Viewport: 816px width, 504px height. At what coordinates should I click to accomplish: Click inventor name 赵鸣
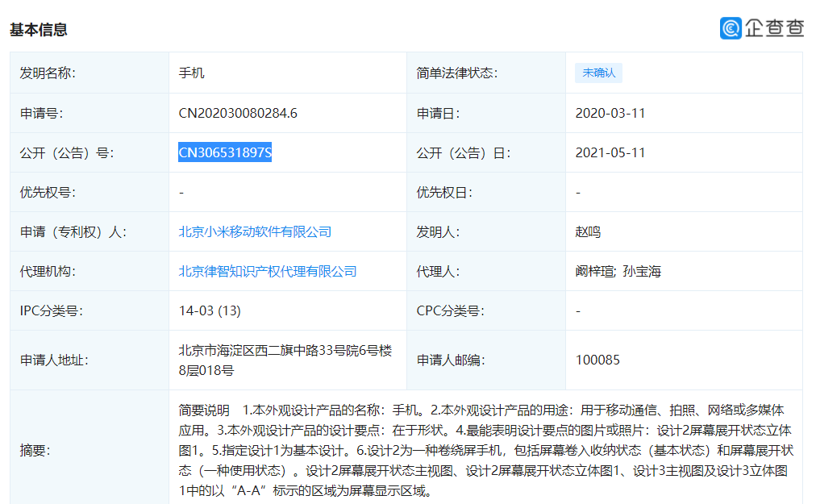588,231
